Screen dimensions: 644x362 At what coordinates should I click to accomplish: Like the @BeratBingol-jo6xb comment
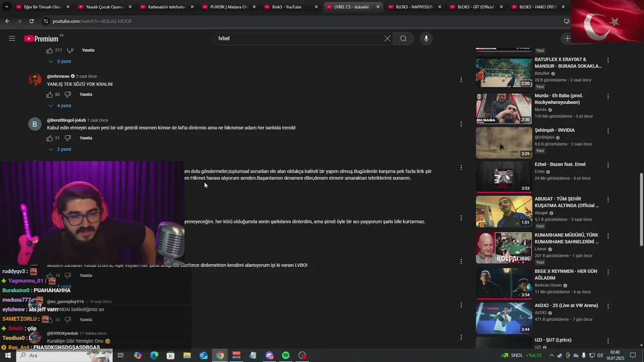[x=50, y=138]
